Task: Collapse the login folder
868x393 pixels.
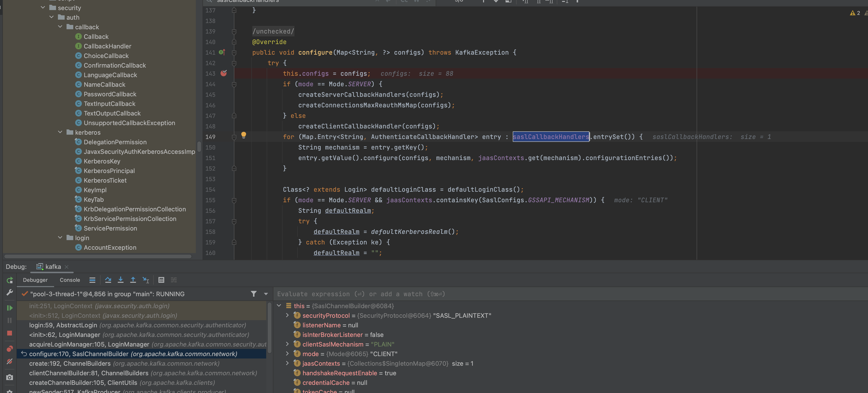Action: click(60, 237)
